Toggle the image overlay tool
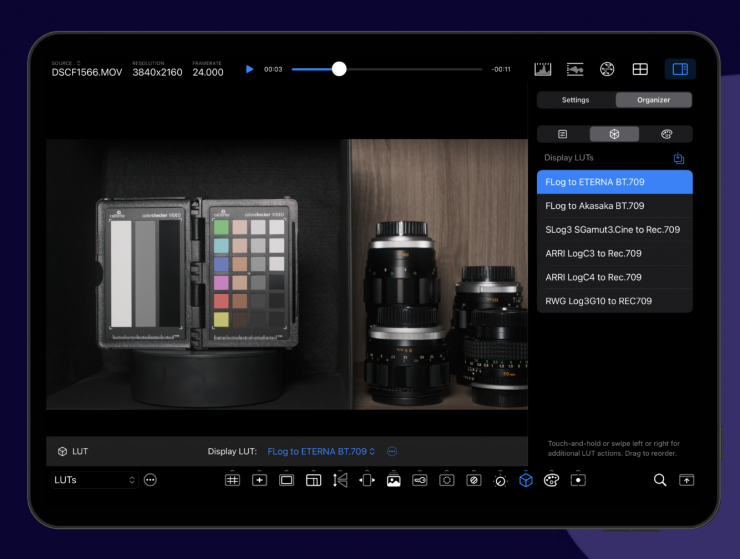The height and width of the screenshot is (559, 740). tap(394, 480)
